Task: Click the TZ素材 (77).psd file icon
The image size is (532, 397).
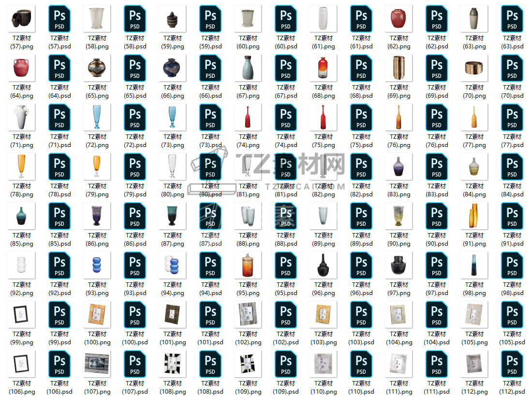Action: pos(512,118)
